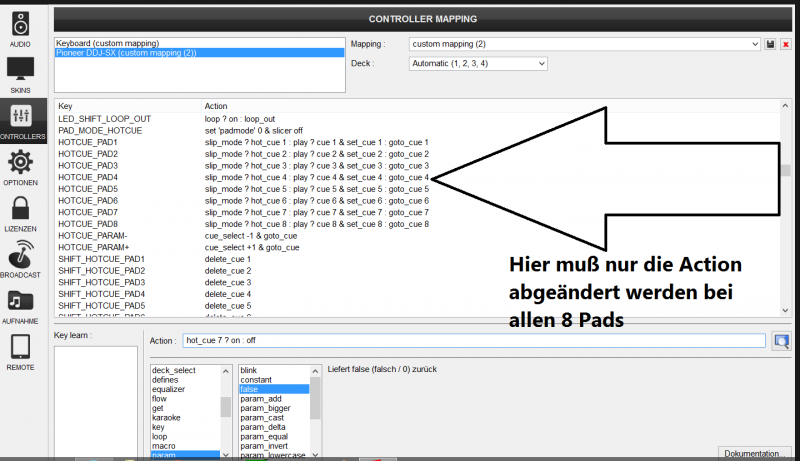Select defines in category list
Viewport: 800px width, 461px height.
coord(185,380)
